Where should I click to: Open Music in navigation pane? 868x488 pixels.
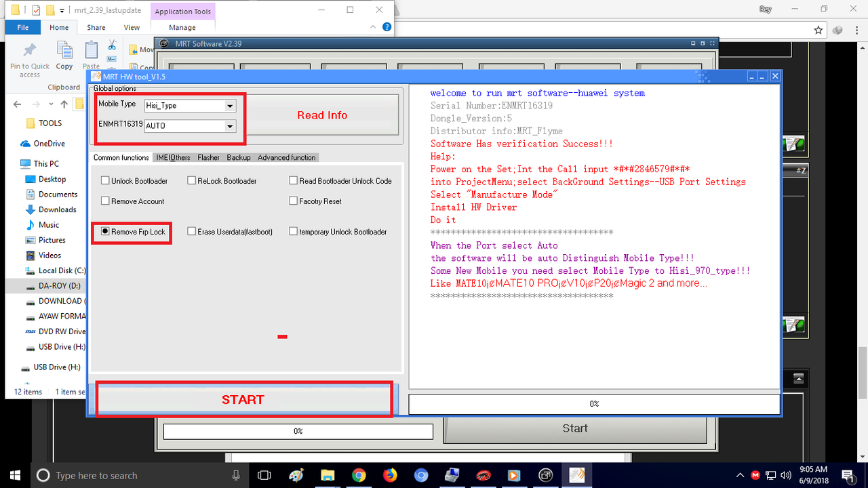pos(49,225)
